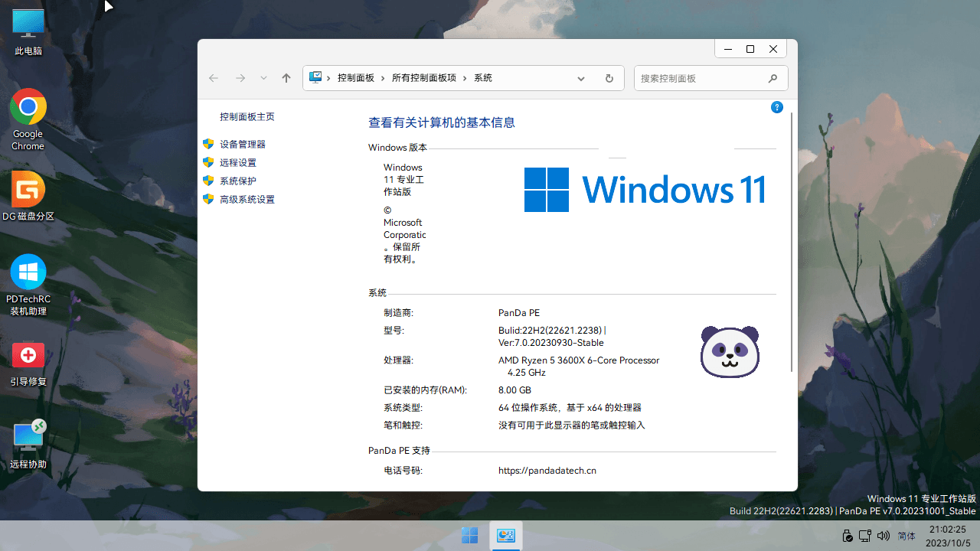Toggle the 简体 input method indicator

point(906,536)
